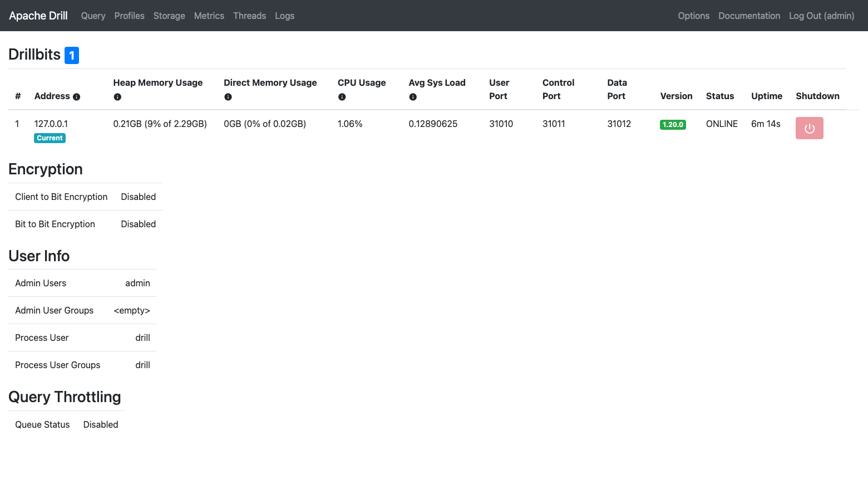Viewport: 868px width, 489px height.
Task: Click the Drillbits count badge
Action: [x=72, y=55]
